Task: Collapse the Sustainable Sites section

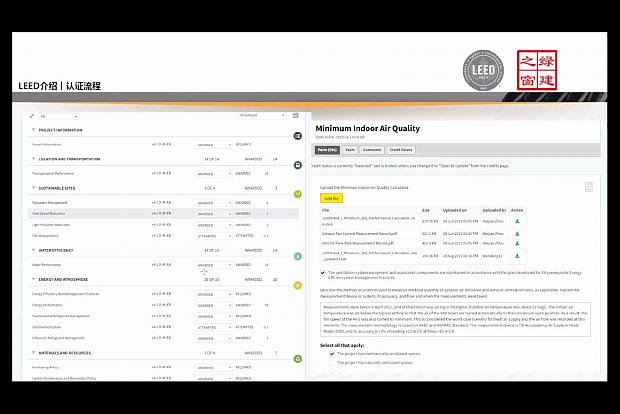Action: [33, 187]
